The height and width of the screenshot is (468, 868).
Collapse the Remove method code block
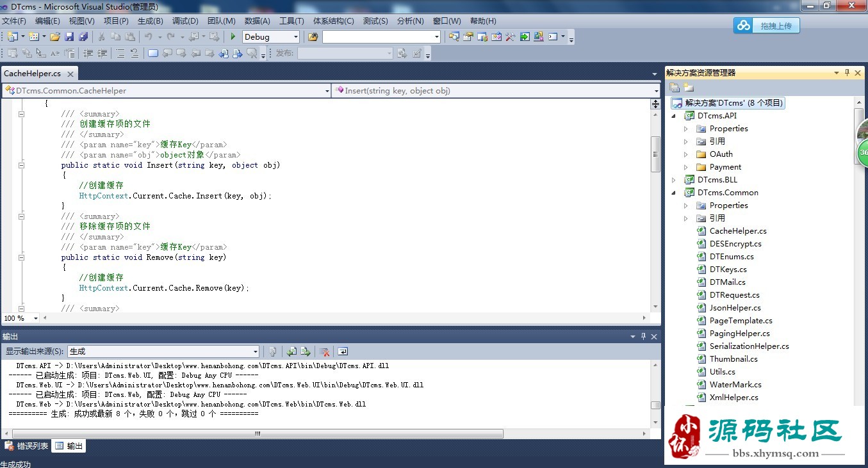tap(21, 257)
